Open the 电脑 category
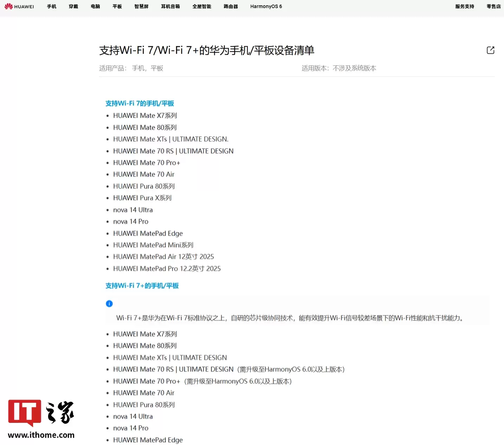 [95, 6]
